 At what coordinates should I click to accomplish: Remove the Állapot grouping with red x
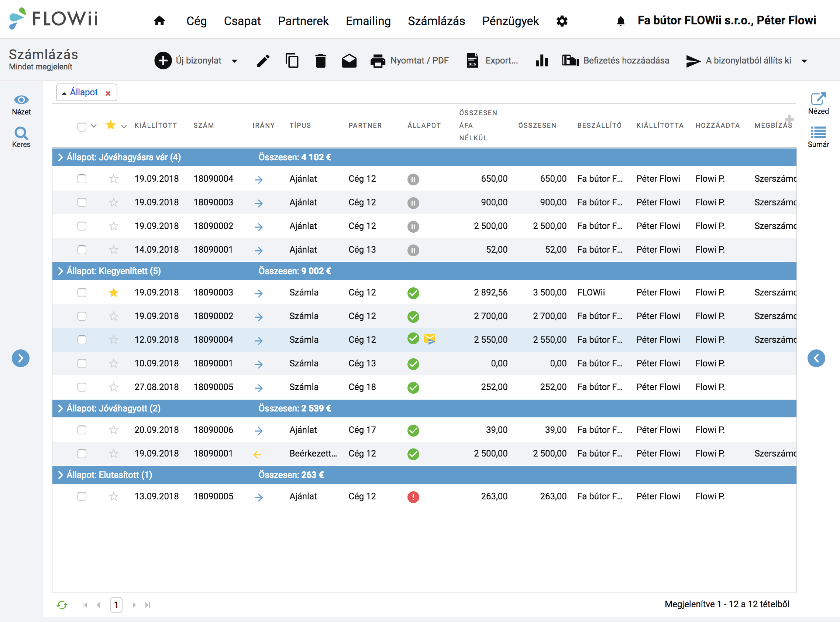click(108, 93)
